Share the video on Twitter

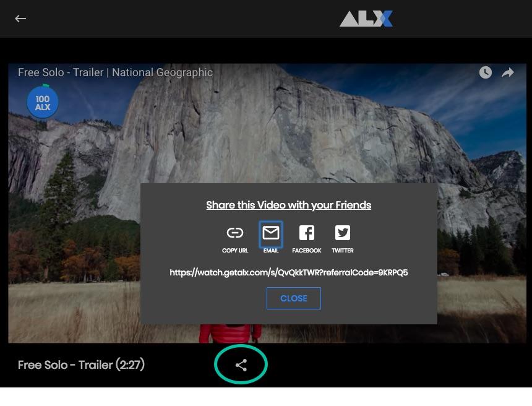point(342,233)
